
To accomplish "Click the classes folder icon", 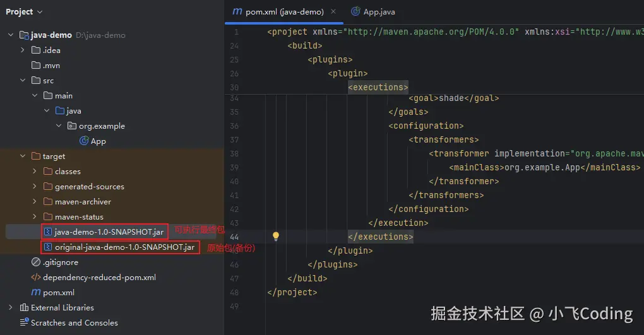I will [48, 171].
